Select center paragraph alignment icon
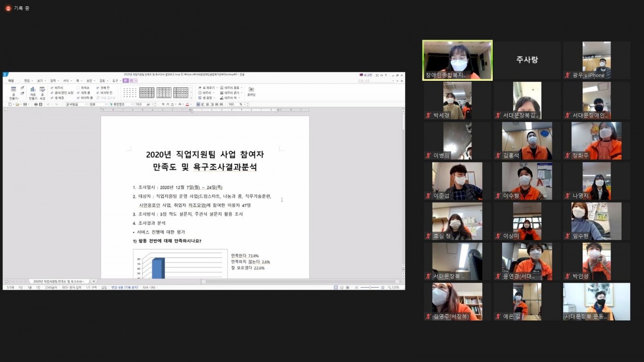Screen dimensions: 644x362 pos(207,104)
